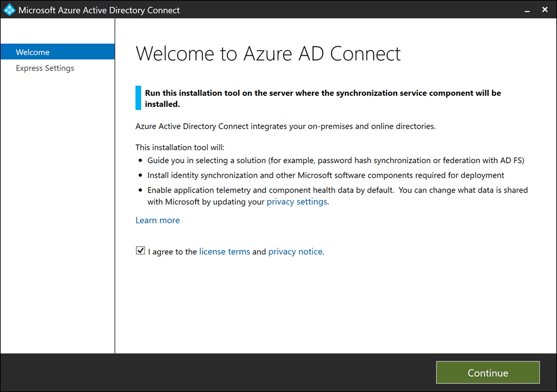The width and height of the screenshot is (557, 392).
Task: Uncheck the license agreement checkbox
Action: pyautogui.click(x=140, y=251)
